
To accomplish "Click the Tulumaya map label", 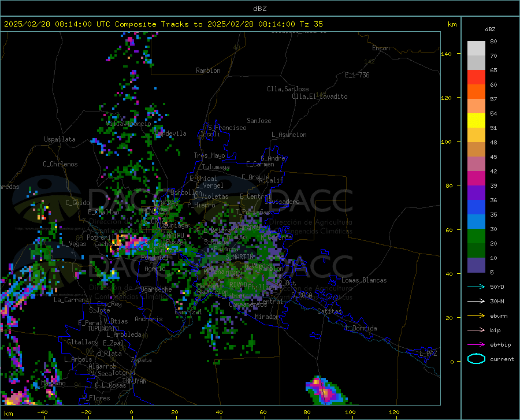I will point(216,167).
